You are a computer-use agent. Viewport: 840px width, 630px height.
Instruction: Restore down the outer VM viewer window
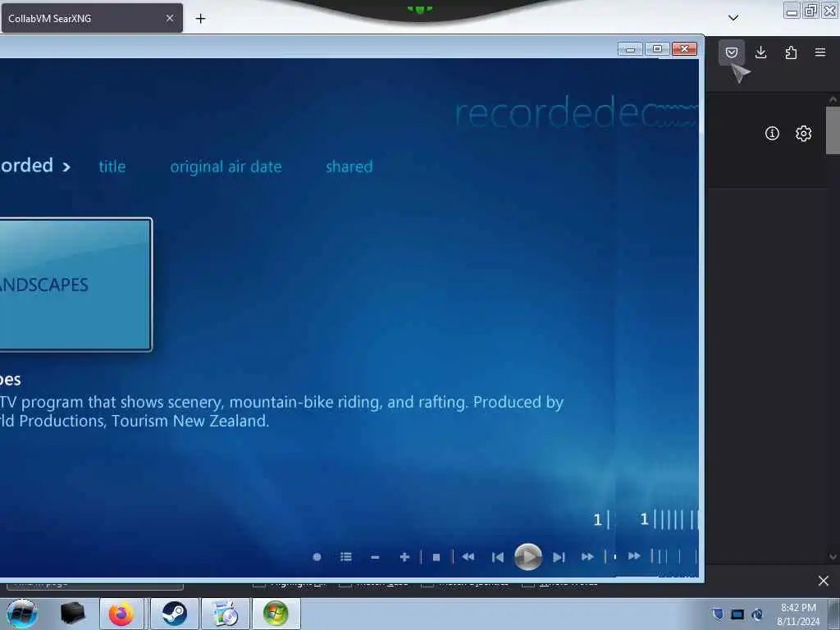pos(811,11)
